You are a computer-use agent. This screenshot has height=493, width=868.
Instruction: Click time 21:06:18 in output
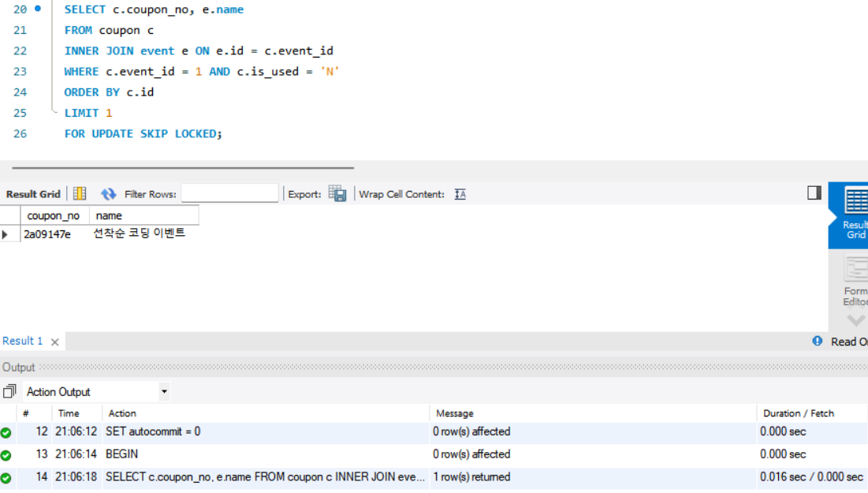(x=76, y=477)
